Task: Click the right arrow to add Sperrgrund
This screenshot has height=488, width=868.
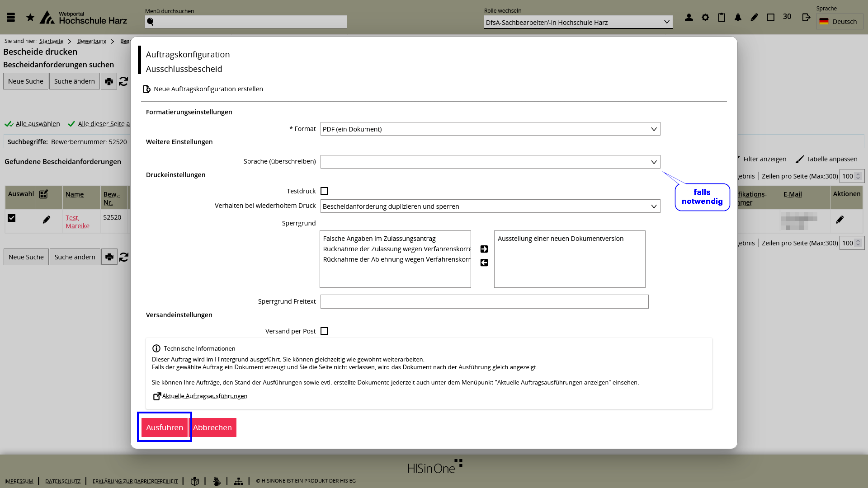Action: click(484, 249)
